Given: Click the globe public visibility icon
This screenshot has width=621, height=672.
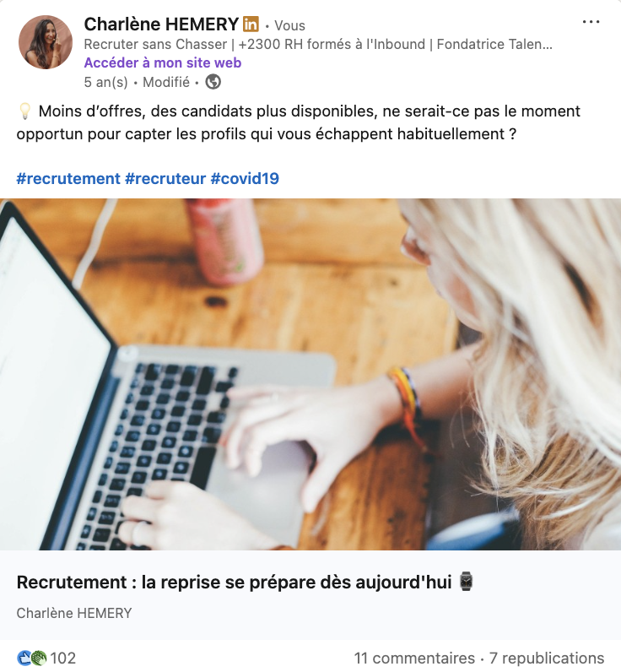Looking at the screenshot, I should [213, 81].
